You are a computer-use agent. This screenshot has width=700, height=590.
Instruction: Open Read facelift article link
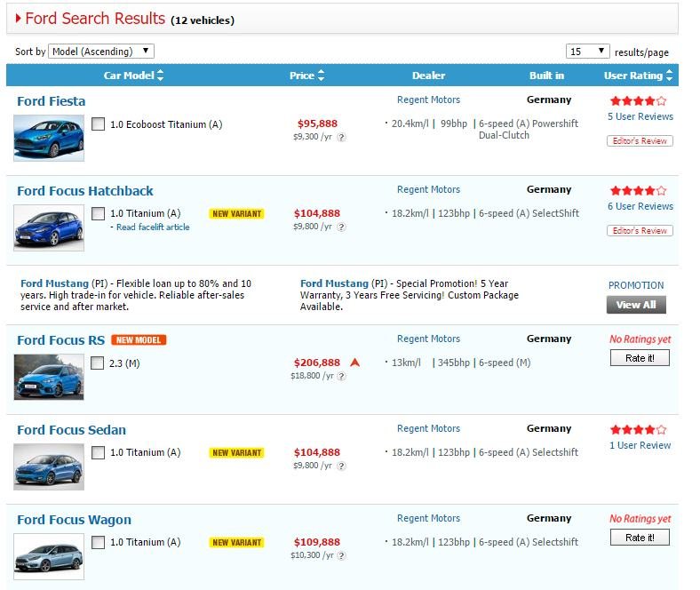[x=153, y=227]
